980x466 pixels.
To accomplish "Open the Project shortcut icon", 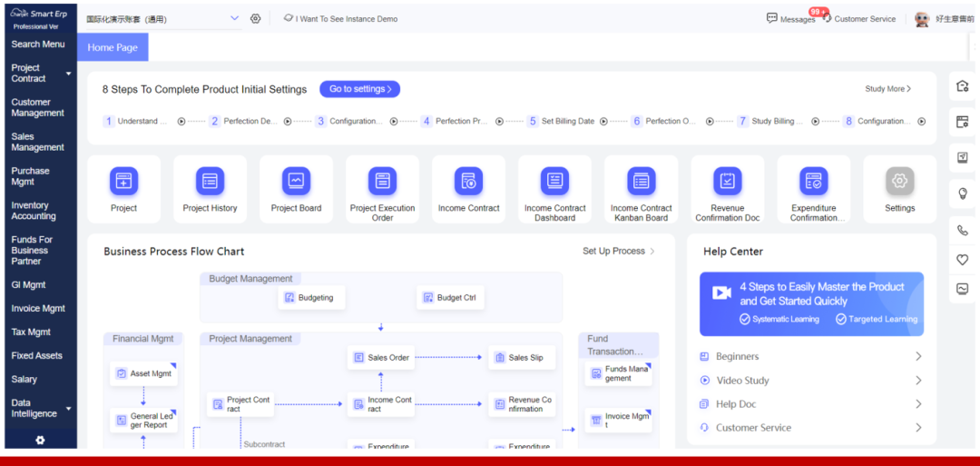I will 123,182.
